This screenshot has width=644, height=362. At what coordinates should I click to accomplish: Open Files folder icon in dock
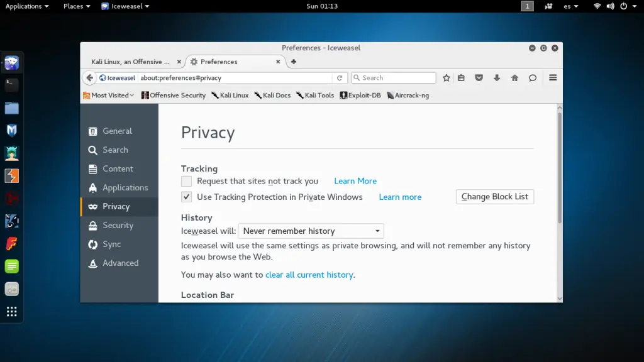pos(11,108)
